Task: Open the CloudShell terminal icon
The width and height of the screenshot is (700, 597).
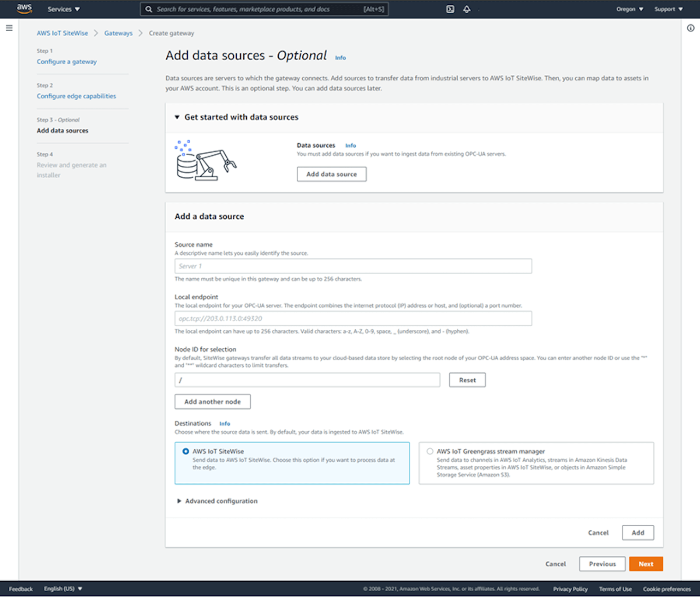Action: 450,9
